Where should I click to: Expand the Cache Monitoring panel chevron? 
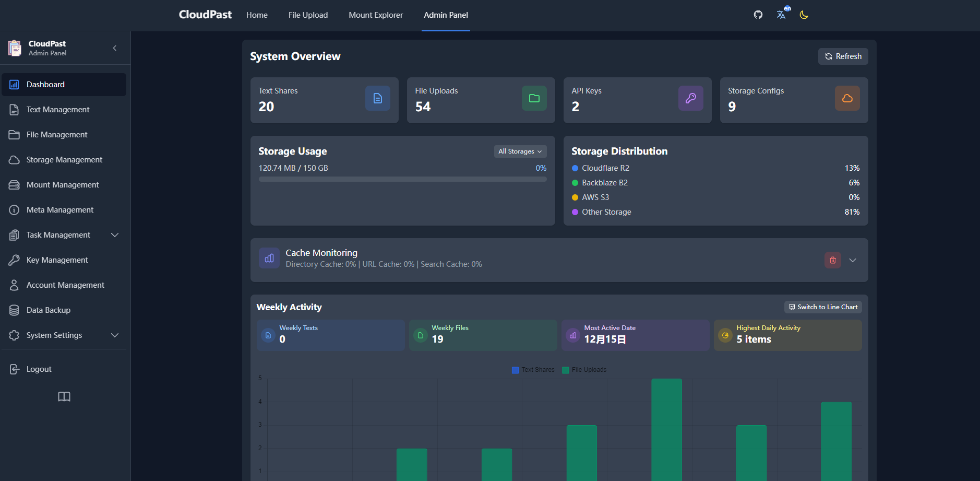pos(853,260)
